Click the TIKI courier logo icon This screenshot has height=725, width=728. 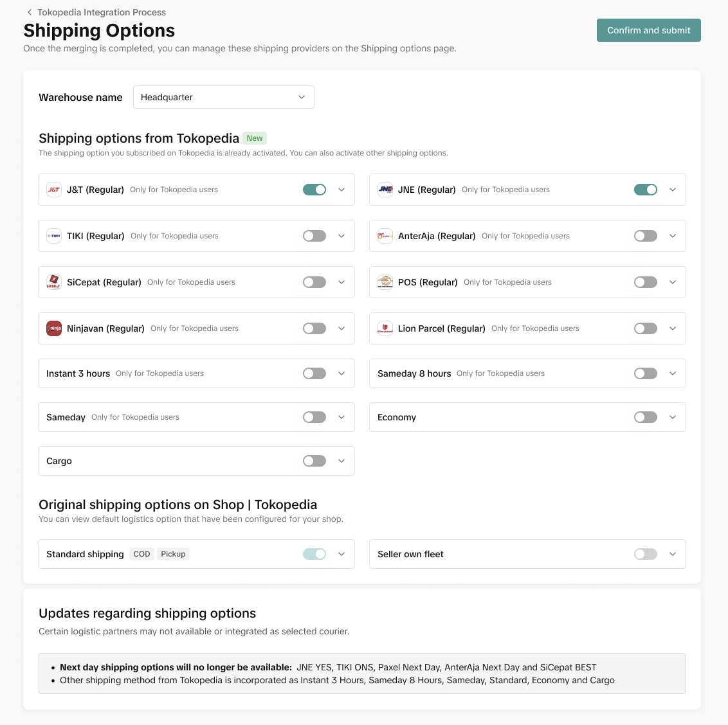click(54, 236)
